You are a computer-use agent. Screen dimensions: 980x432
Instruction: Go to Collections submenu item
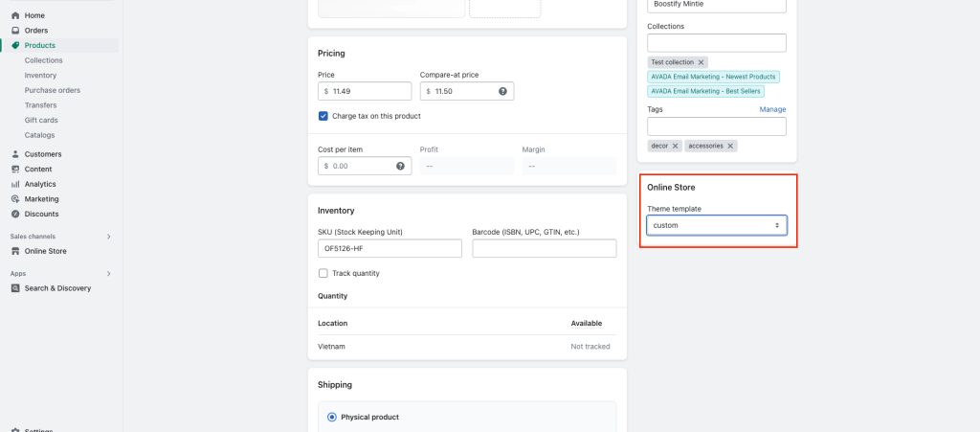point(44,60)
